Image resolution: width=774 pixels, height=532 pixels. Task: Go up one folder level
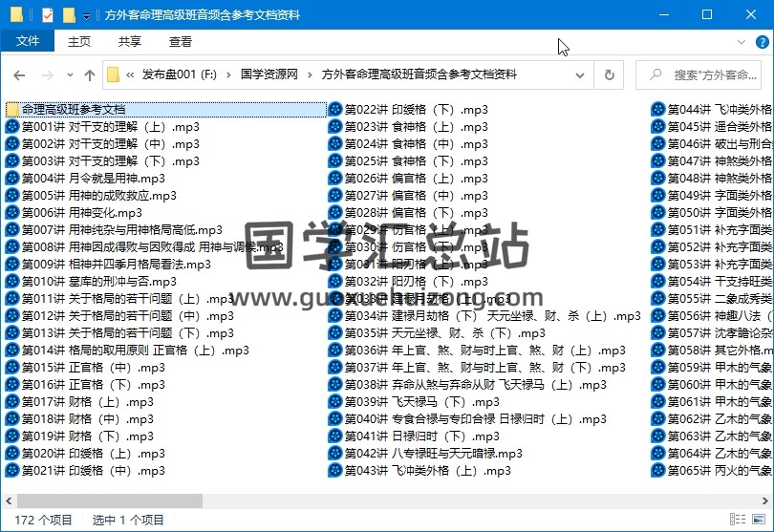90,75
